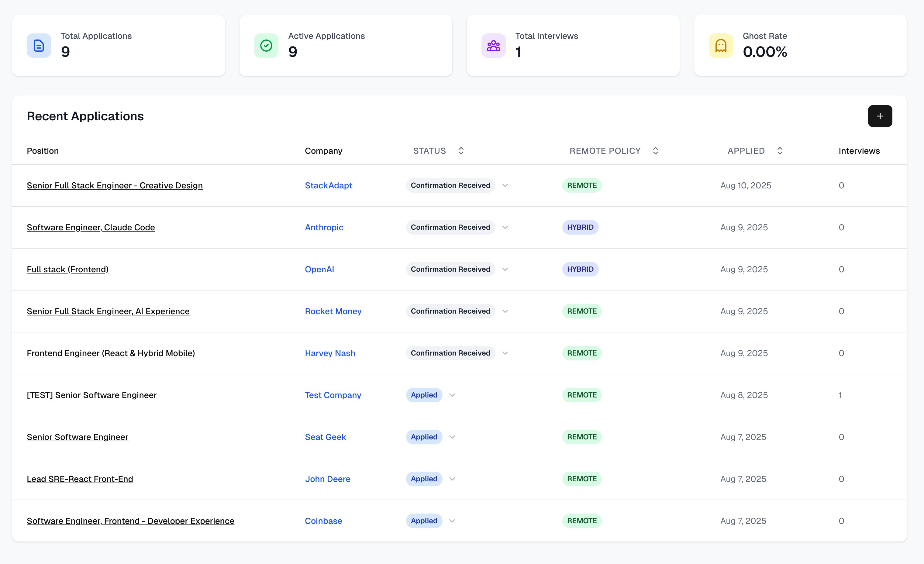Open the Applied status dropdown for Coinbase

453,521
